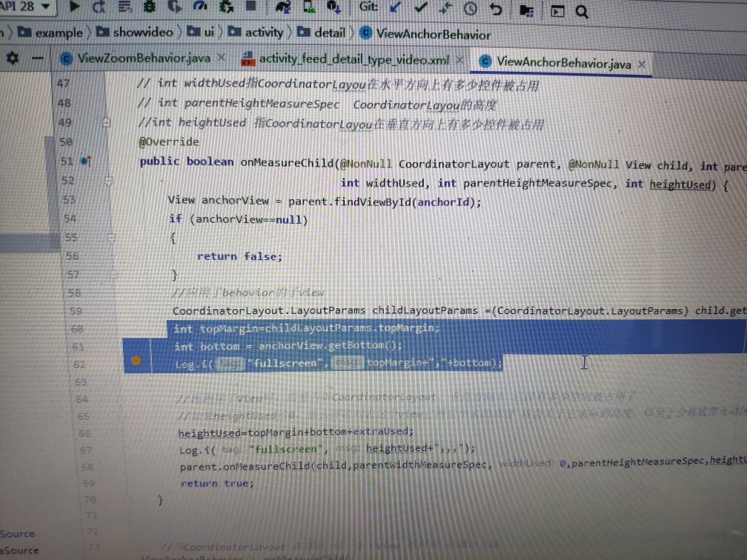Click onMeasureChild in the method signature
This screenshot has height=560, width=747.
(x=287, y=162)
